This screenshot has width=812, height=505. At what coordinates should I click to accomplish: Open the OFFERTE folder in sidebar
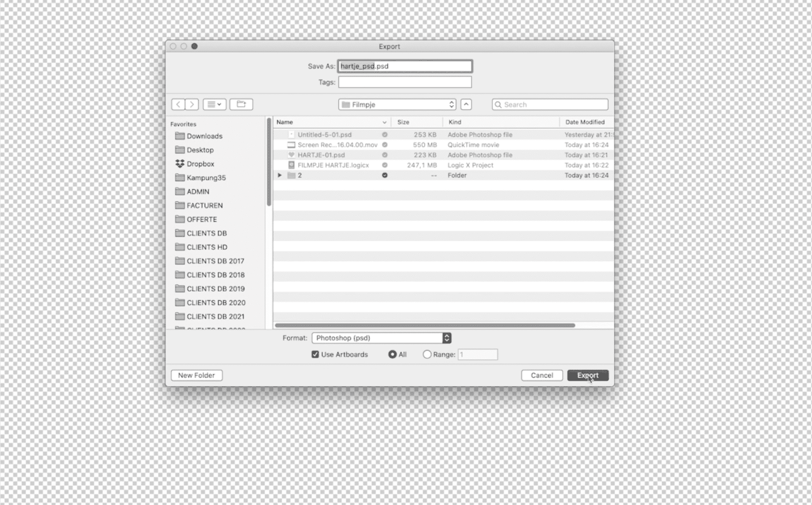tap(196, 219)
